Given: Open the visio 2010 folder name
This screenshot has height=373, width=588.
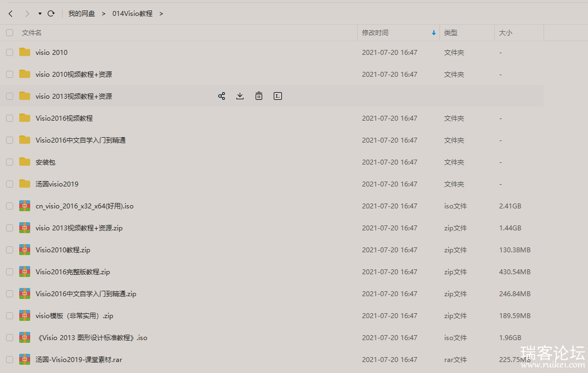Looking at the screenshot, I should (x=52, y=53).
